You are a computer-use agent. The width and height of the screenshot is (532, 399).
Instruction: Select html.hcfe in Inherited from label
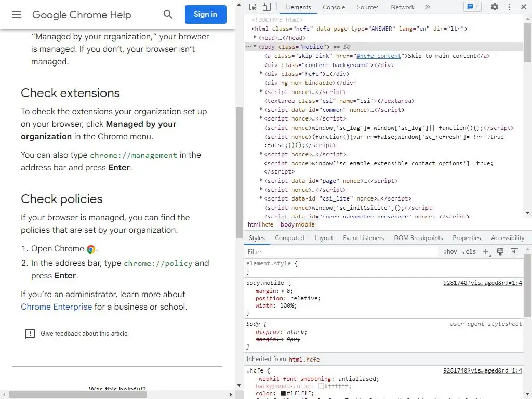[x=304, y=360]
